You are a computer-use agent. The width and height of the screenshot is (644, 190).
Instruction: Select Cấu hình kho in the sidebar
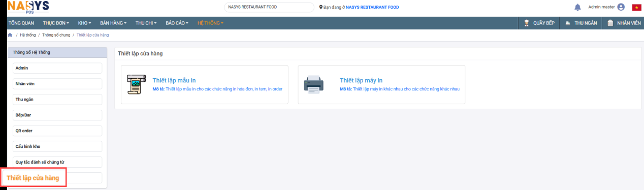(x=57, y=146)
